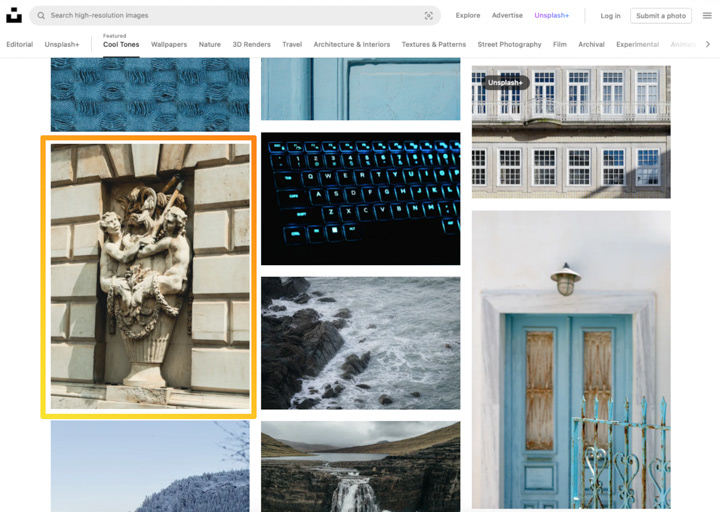Open the Advertise link
The image size is (720, 512).
(x=507, y=15)
